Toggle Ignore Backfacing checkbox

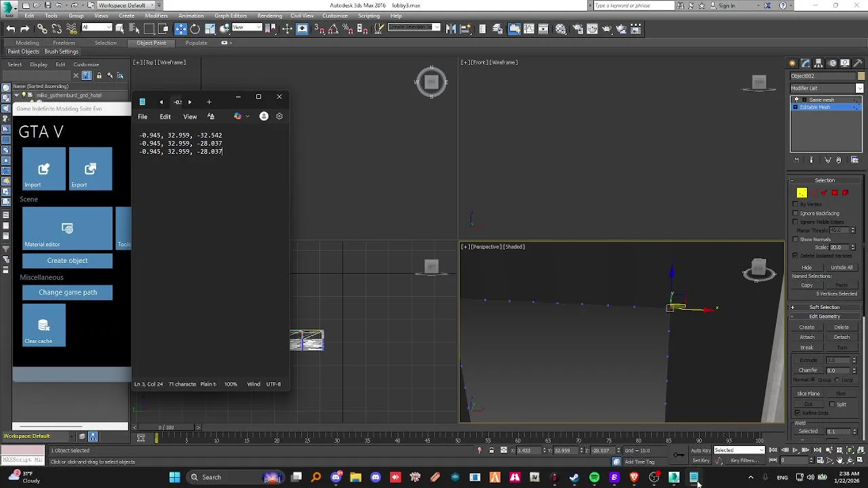[x=795, y=213]
